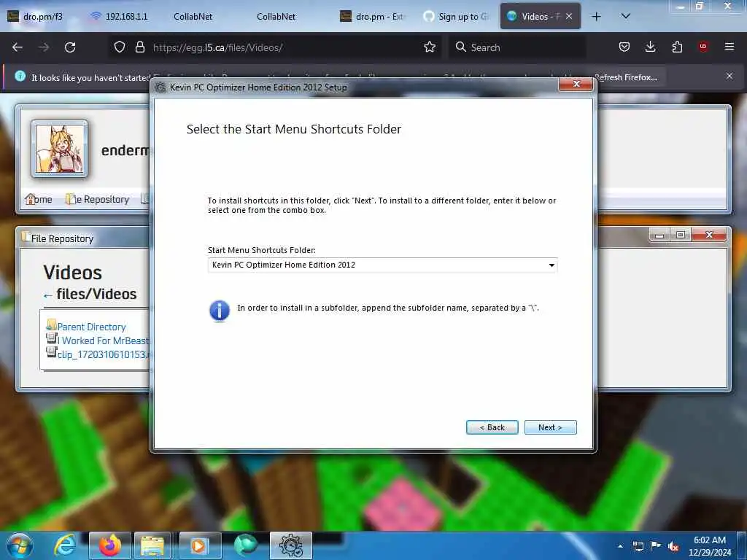Show hidden system tray icons
Image resolution: width=747 pixels, height=560 pixels.
pos(620,546)
